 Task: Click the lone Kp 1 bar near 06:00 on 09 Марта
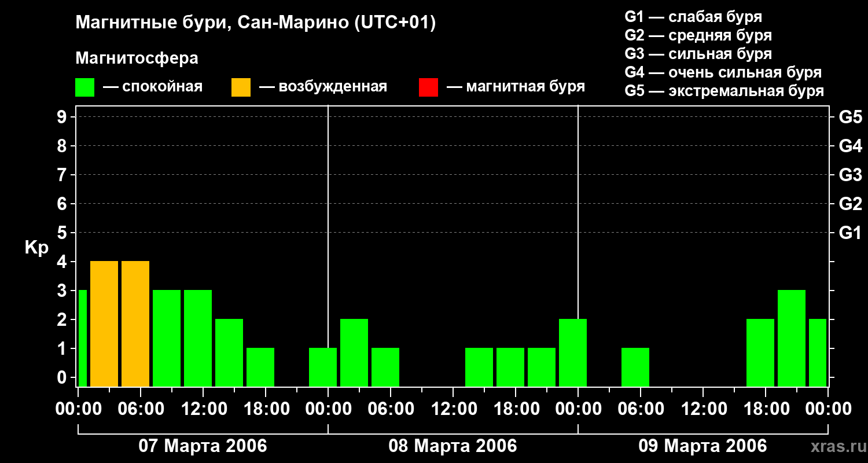[635, 367]
